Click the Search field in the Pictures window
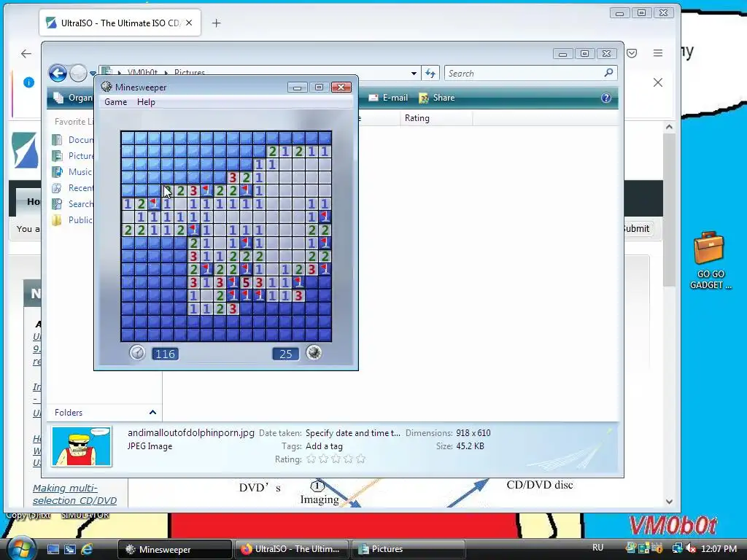The height and width of the screenshot is (560, 747). [x=531, y=74]
